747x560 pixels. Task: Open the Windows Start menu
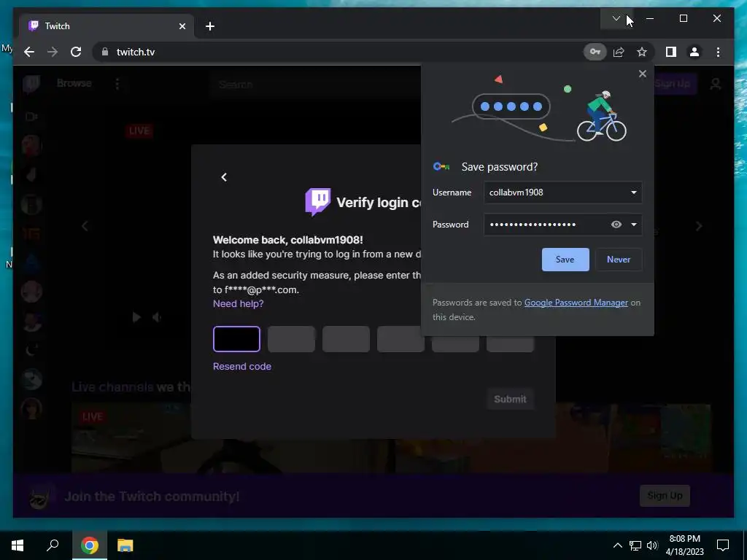click(x=18, y=545)
